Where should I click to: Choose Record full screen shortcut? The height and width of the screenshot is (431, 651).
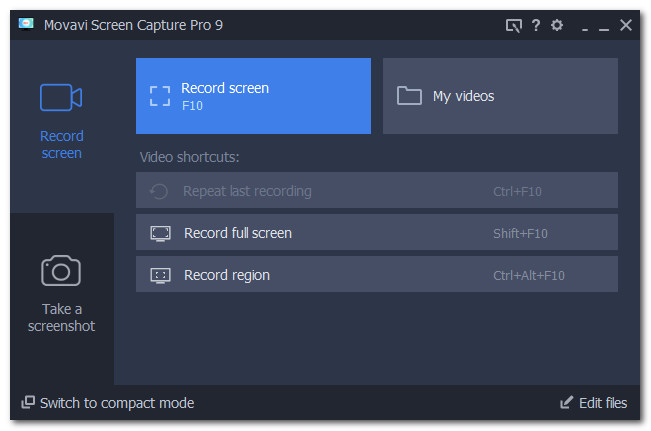pos(377,233)
